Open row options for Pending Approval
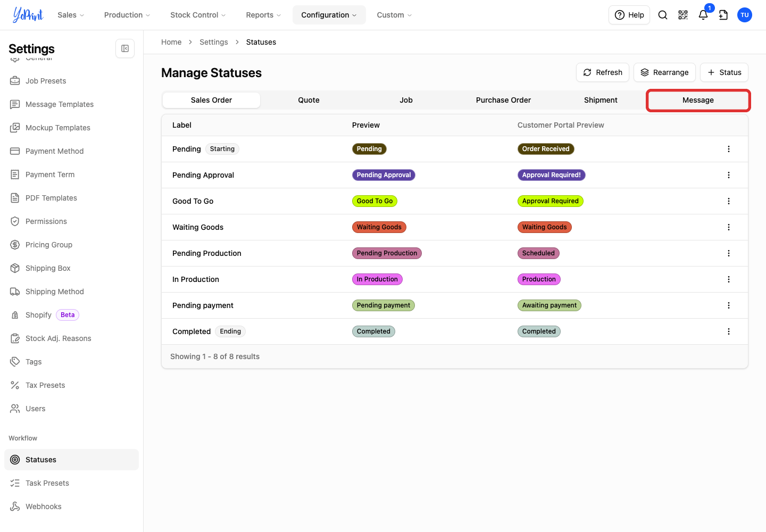The width and height of the screenshot is (766, 532). click(729, 175)
